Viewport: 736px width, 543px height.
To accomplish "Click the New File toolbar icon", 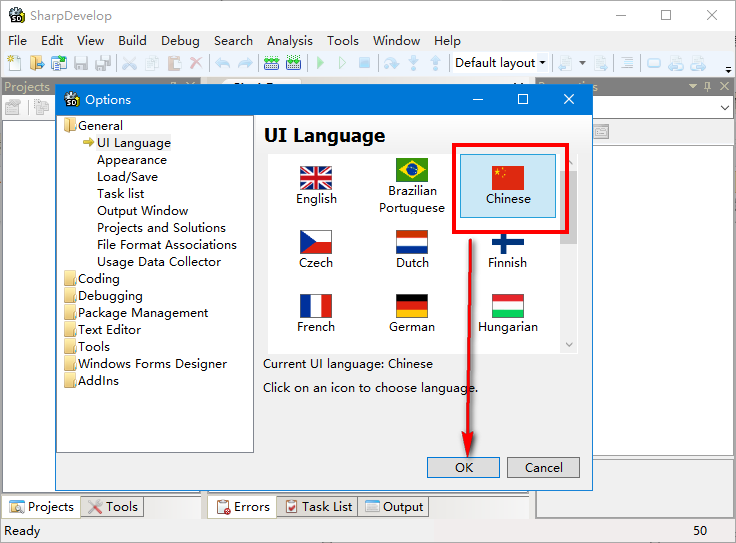I will [x=14, y=62].
